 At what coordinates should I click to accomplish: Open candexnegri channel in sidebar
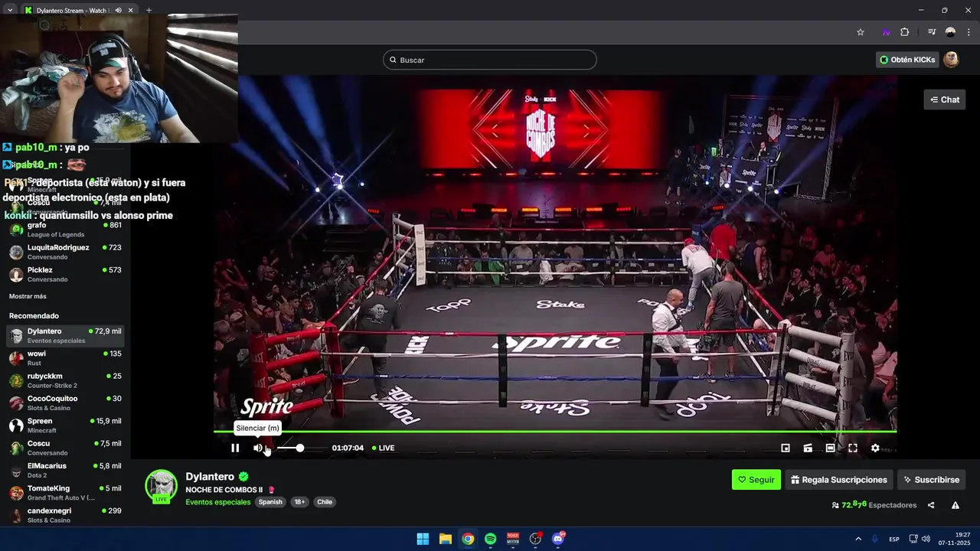[x=65, y=515]
